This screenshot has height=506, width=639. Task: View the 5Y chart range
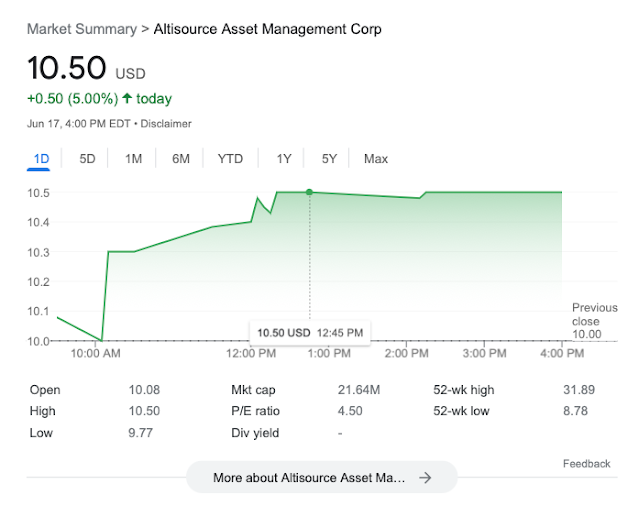coord(329,159)
